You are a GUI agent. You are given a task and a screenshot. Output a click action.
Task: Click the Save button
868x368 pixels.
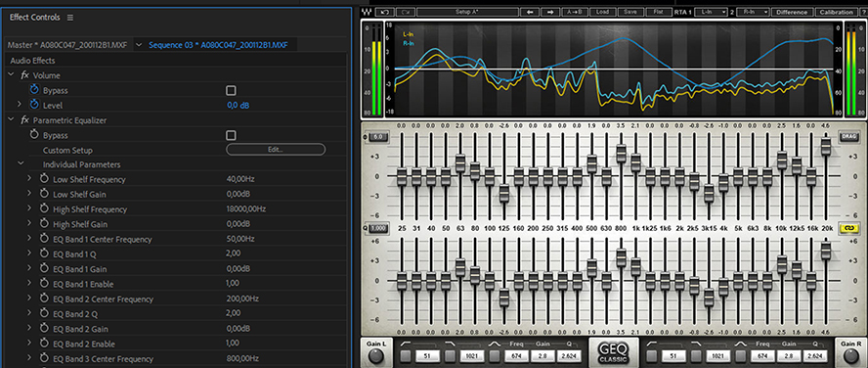pyautogui.click(x=630, y=12)
